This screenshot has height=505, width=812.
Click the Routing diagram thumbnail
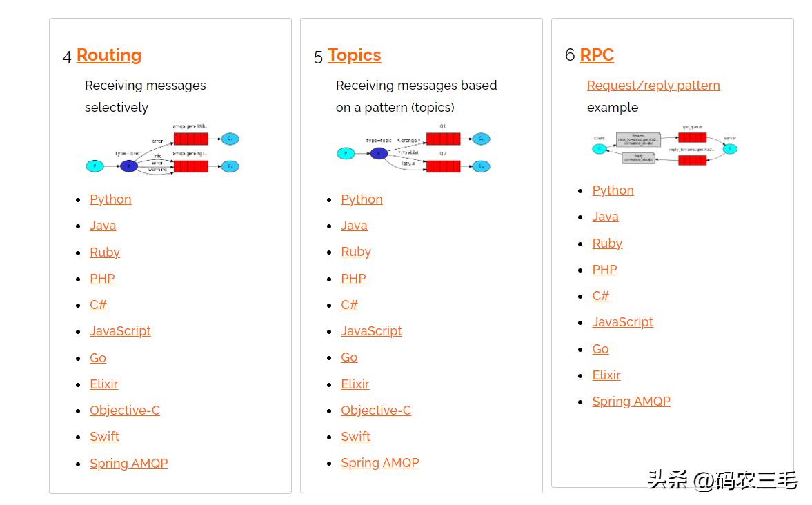(163, 150)
